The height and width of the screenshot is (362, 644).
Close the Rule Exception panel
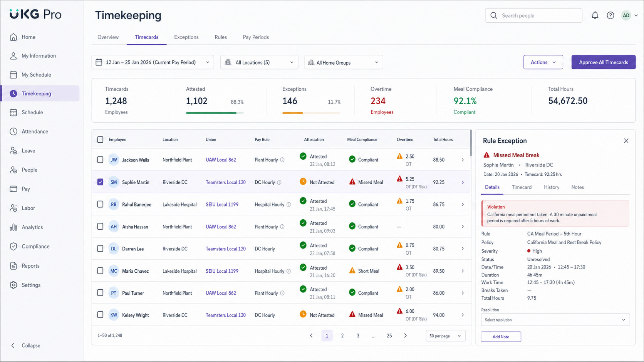[x=626, y=141]
